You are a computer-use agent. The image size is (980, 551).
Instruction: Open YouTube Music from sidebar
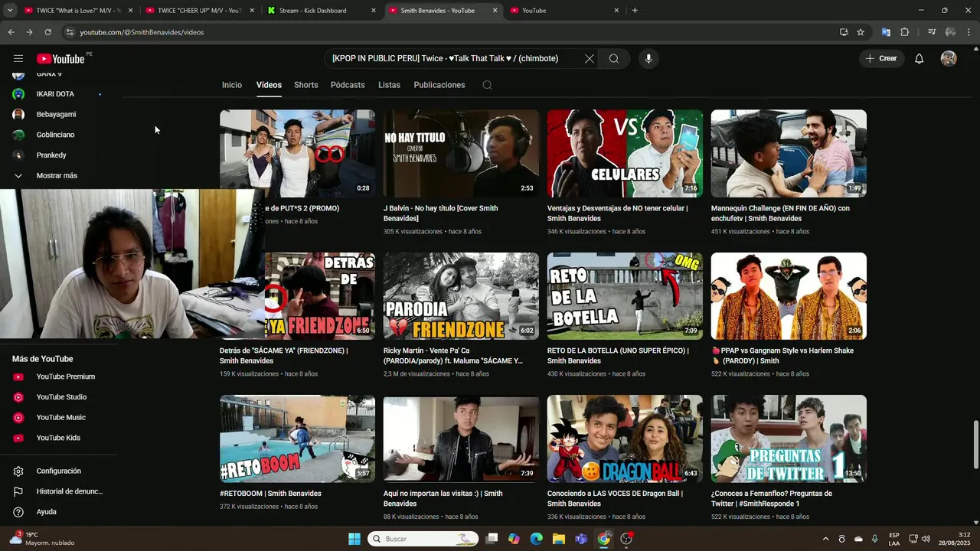point(60,418)
